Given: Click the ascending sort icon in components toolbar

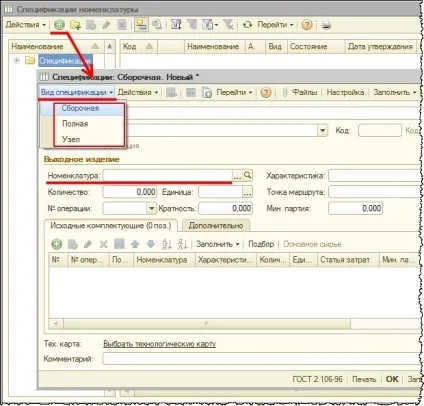Looking at the screenshot, I should (166, 244).
